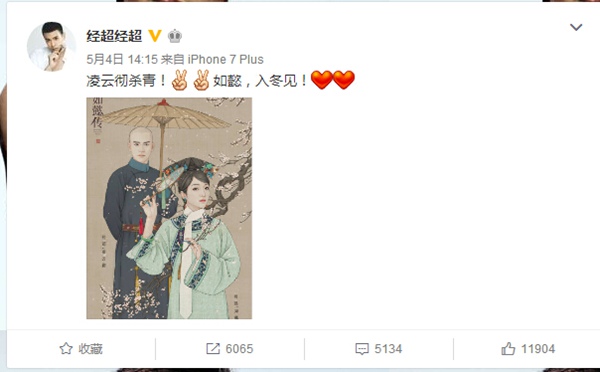Click the second red heart emoji
This screenshot has width=600, height=372.
(344, 80)
